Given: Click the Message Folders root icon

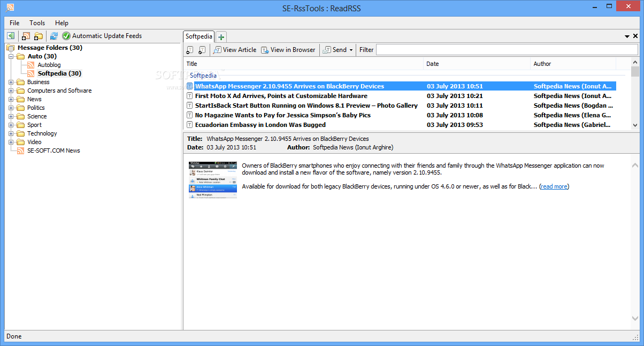Looking at the screenshot, I should click(11, 48).
